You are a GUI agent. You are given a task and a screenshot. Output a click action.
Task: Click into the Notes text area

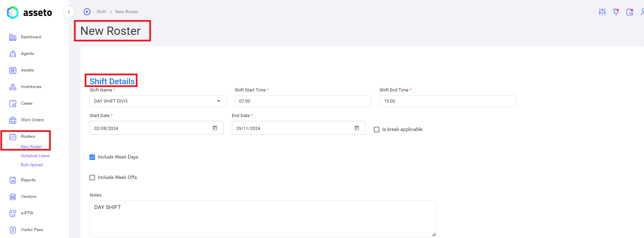[x=263, y=219]
